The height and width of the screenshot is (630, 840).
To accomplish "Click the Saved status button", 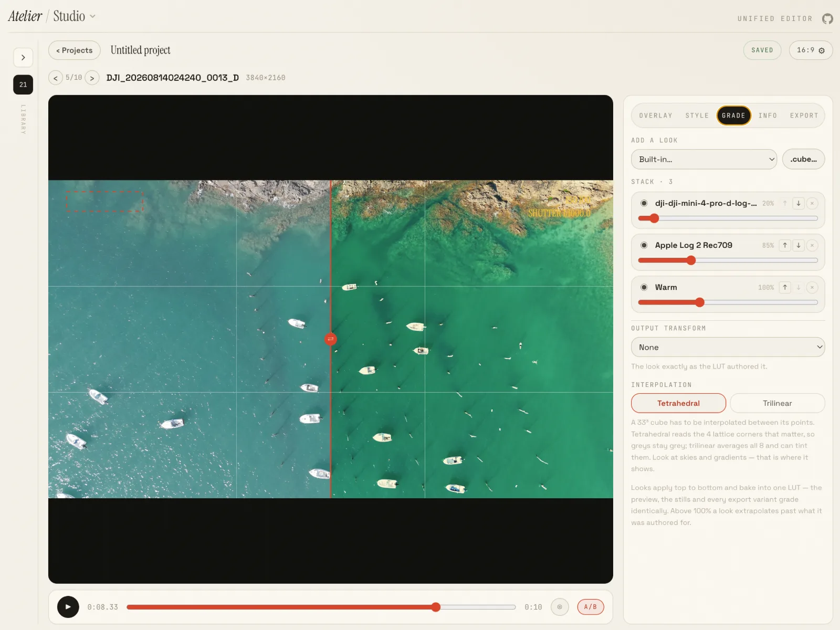I will pyautogui.click(x=762, y=50).
